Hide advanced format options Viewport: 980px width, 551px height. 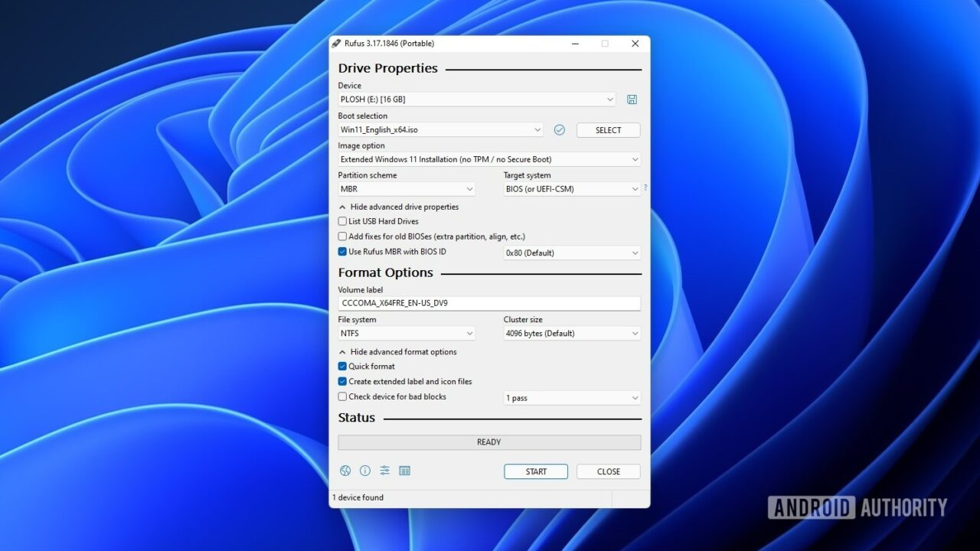[397, 351]
